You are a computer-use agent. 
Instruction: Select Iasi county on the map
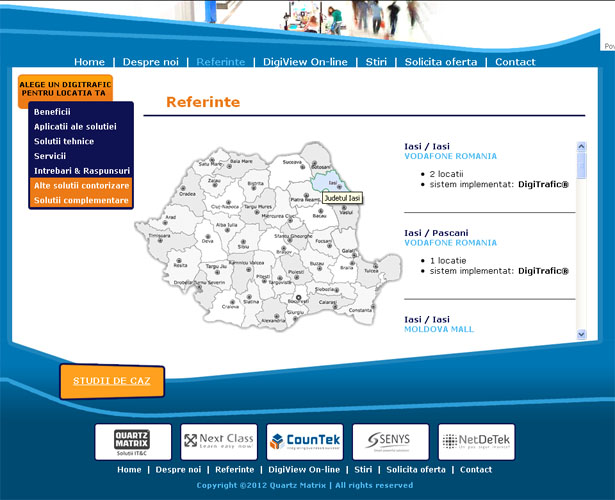(x=328, y=182)
